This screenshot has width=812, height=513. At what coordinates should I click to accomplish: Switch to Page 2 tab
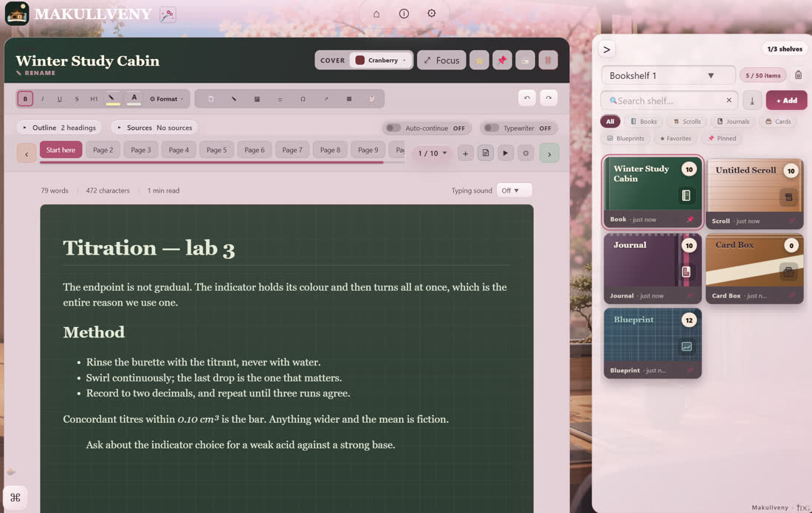[x=103, y=150]
